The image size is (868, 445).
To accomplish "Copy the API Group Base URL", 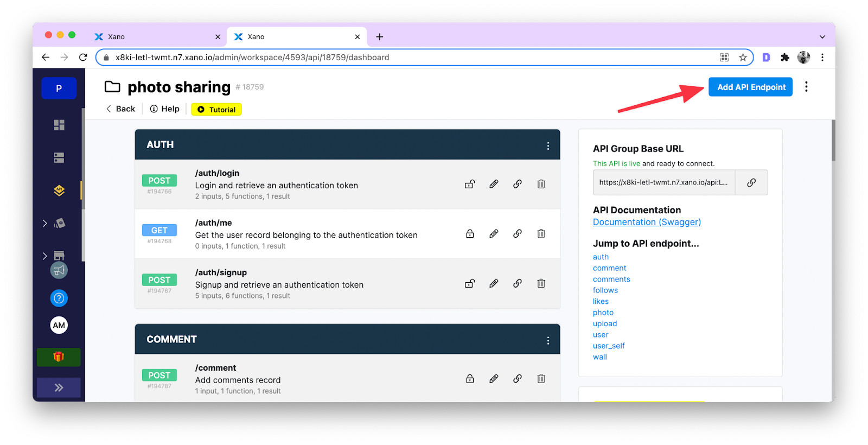I will point(751,182).
